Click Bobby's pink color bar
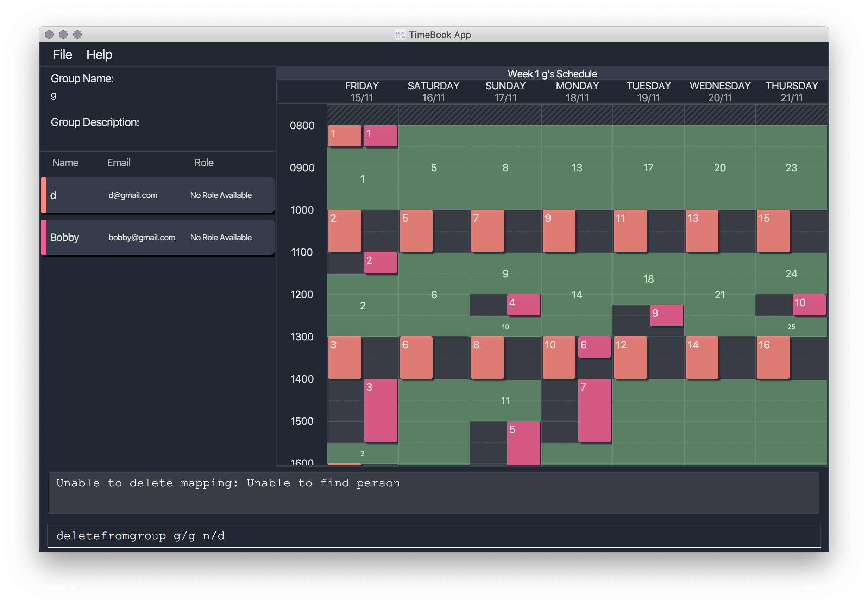This screenshot has width=868, height=604. [44, 237]
